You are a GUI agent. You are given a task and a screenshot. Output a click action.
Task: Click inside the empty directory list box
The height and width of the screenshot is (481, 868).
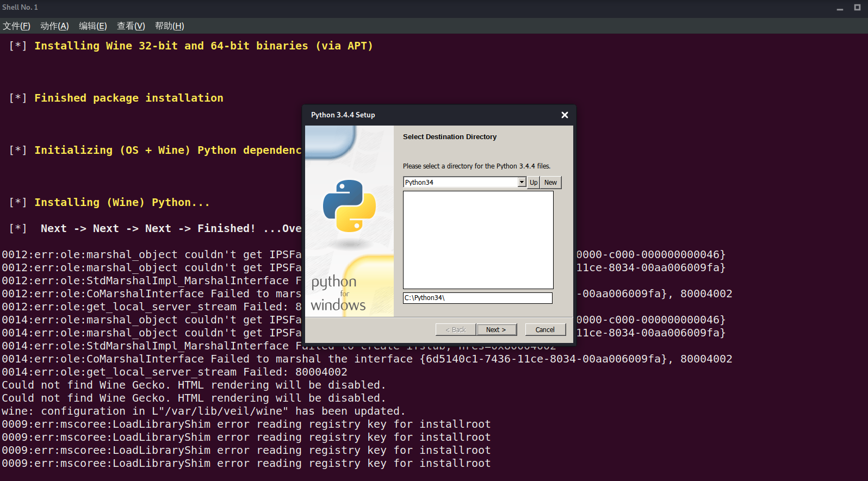pos(478,240)
